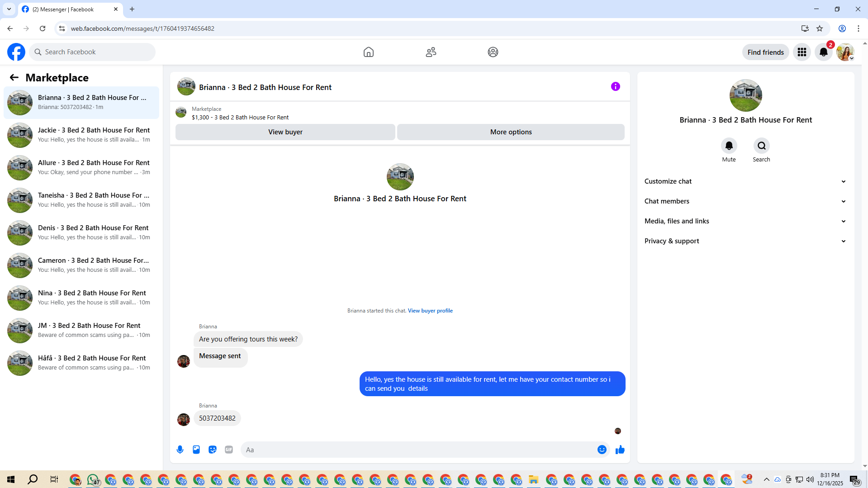Open the emoji picker in message box

click(x=602, y=450)
